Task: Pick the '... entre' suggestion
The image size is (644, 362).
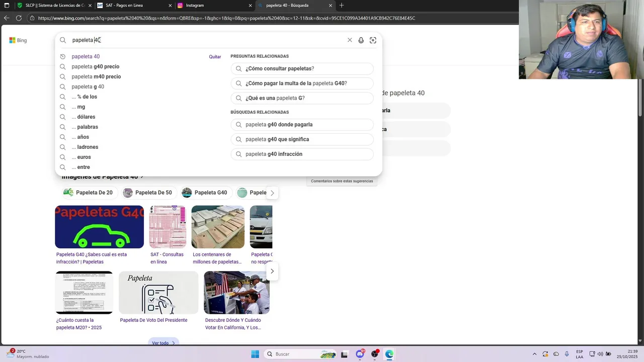Action: 80,167
